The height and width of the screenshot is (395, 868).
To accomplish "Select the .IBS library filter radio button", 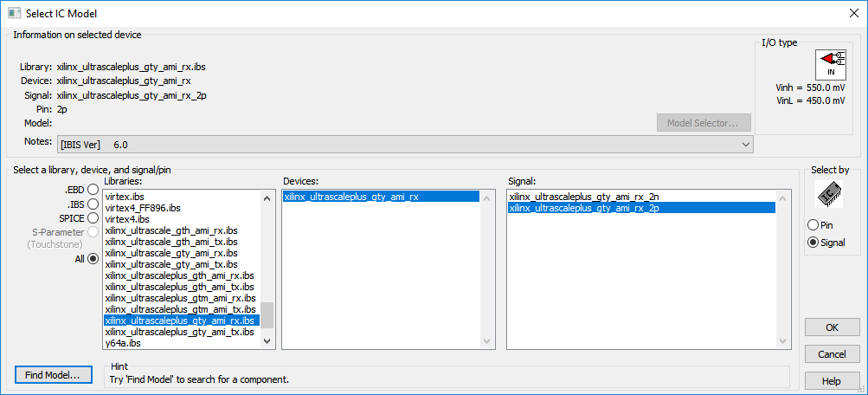I will (x=93, y=204).
